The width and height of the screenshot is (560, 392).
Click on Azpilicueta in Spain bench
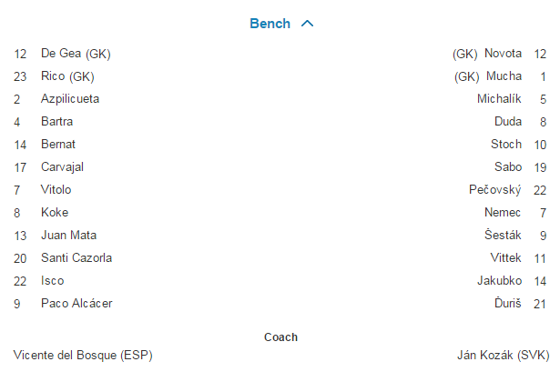point(70,99)
